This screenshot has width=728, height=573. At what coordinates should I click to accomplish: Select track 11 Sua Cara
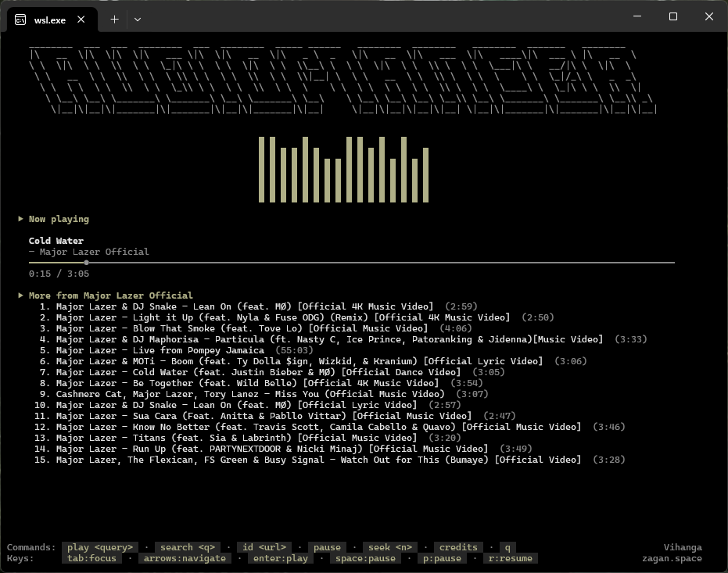point(275,416)
